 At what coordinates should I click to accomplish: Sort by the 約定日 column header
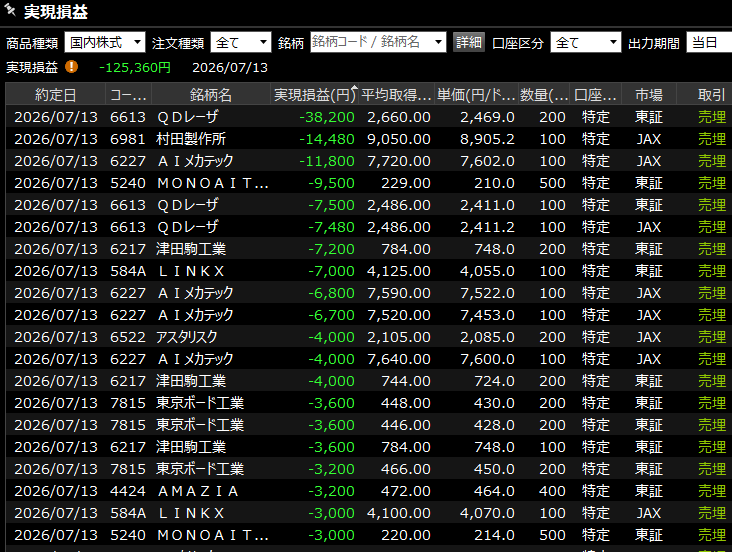pyautogui.click(x=56, y=95)
